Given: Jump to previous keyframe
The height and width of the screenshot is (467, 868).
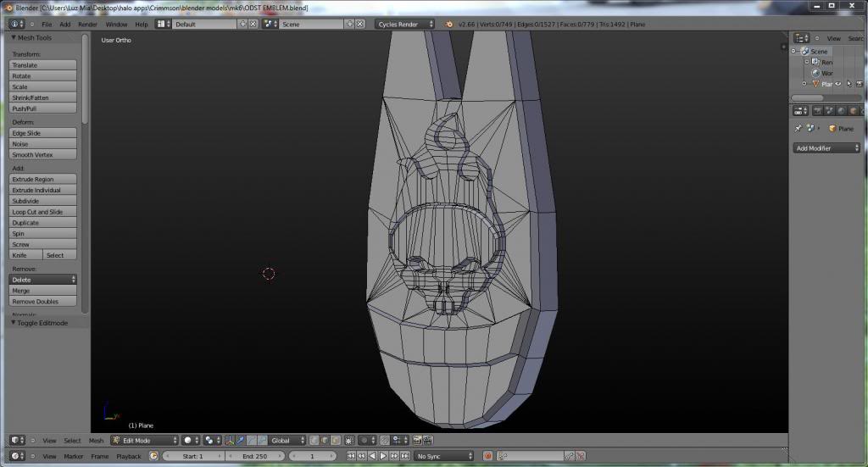Looking at the screenshot, I should [x=361, y=456].
